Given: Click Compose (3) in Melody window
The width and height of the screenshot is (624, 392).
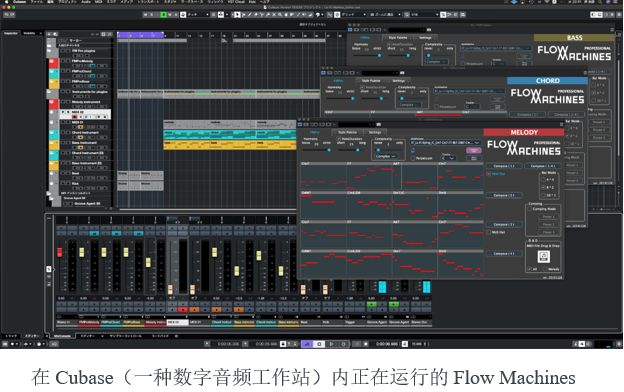Looking at the screenshot, I should (x=504, y=224).
